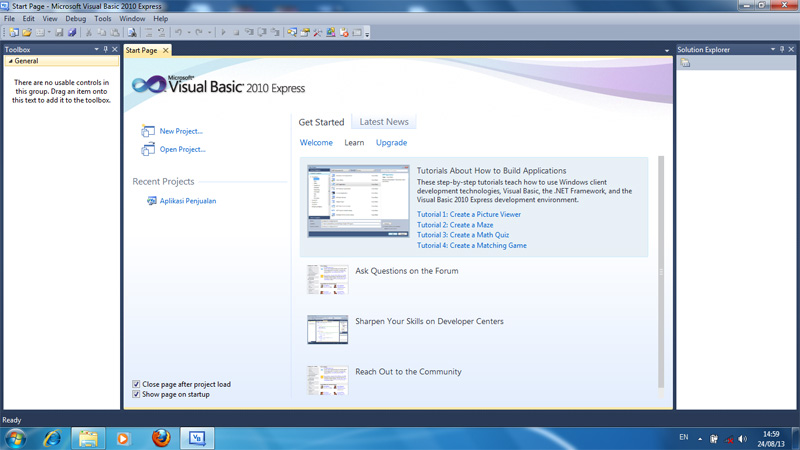Open the Tools menu
Image resolution: width=800 pixels, height=450 pixels.
[103, 18]
